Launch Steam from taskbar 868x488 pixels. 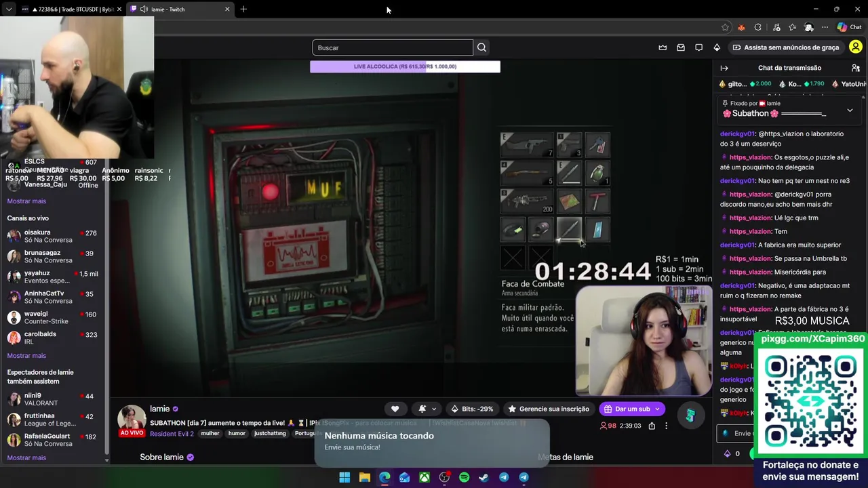(x=484, y=477)
